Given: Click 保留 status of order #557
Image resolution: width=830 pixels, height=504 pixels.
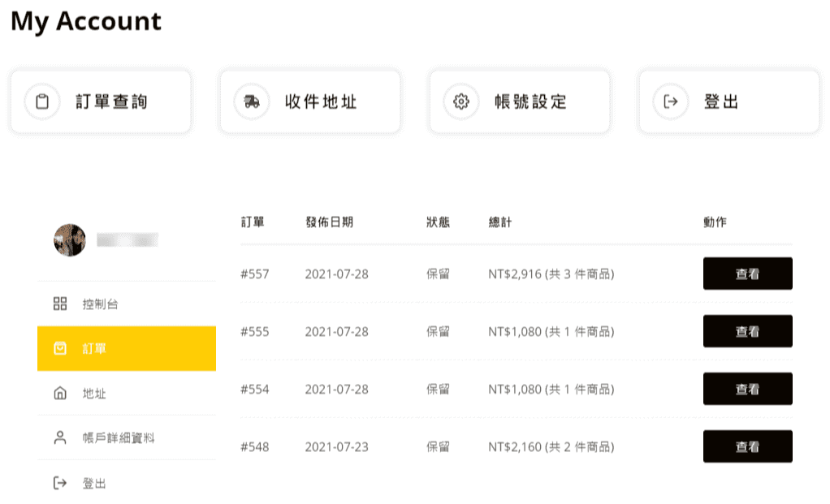Looking at the screenshot, I should click(439, 274).
